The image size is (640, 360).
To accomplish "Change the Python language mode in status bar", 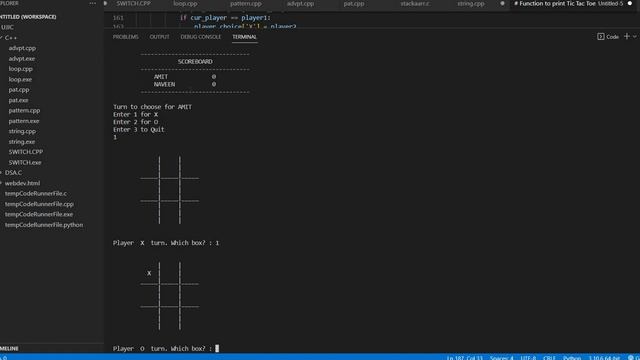I will pyautogui.click(x=572, y=358).
